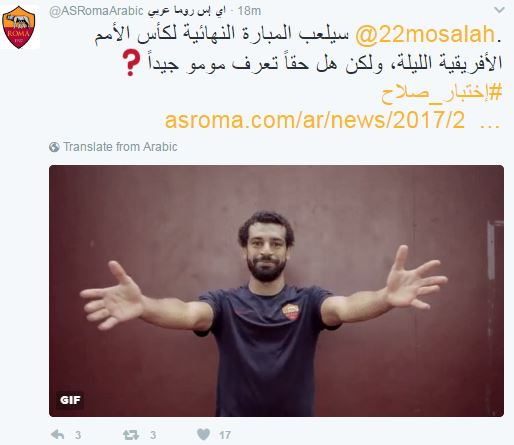Click the reply arrow icon

pyautogui.click(x=57, y=434)
